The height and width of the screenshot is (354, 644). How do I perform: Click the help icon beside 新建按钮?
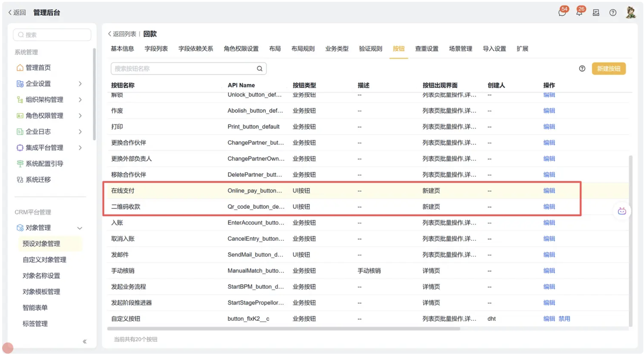coord(582,68)
